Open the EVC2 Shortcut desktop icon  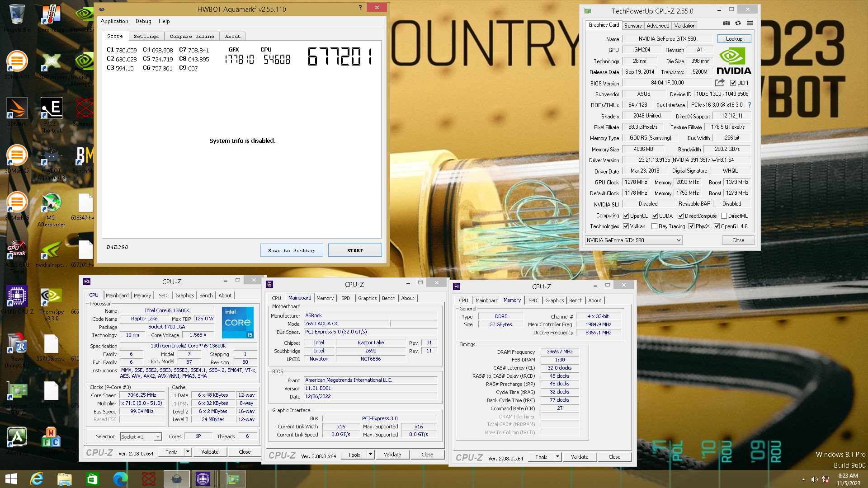51,115
